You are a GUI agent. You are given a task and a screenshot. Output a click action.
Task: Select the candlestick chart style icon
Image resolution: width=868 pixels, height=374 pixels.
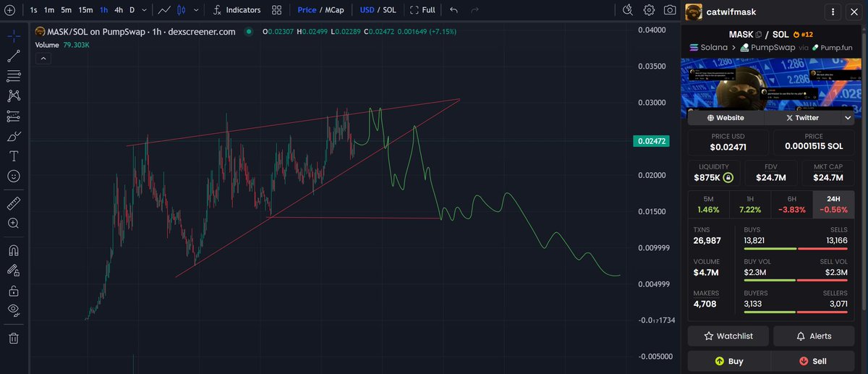[x=181, y=10]
